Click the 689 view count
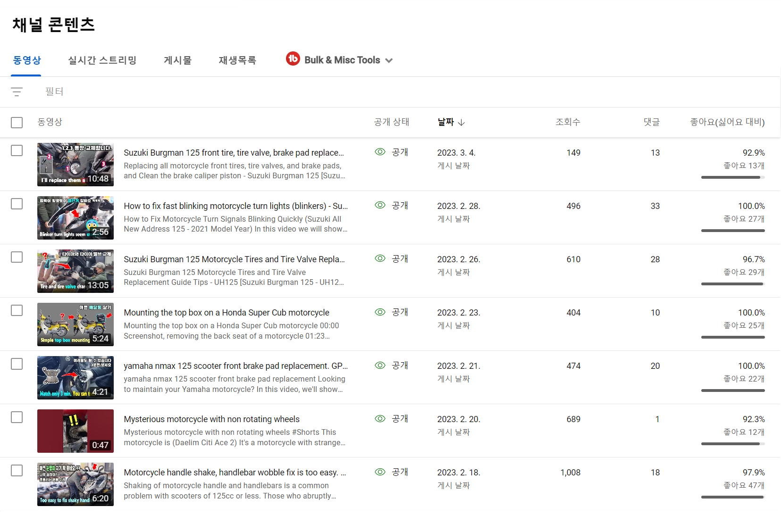This screenshot has height=532, width=781. [x=573, y=419]
